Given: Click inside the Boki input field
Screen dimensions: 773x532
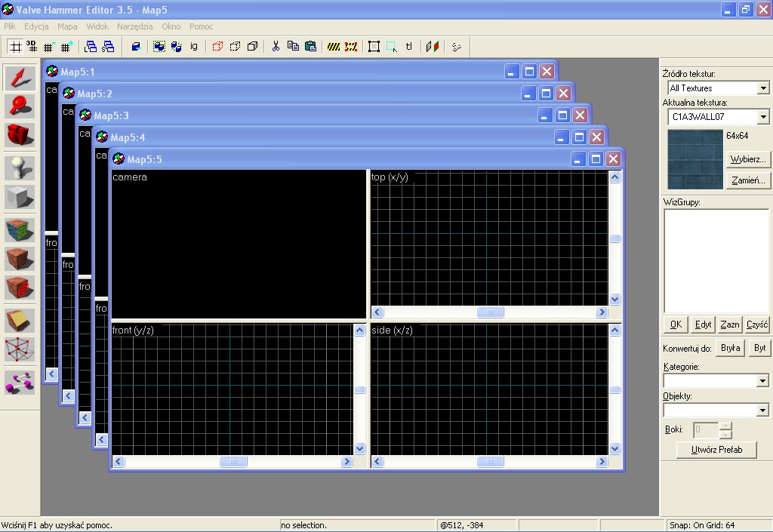Looking at the screenshot, I should [x=706, y=429].
